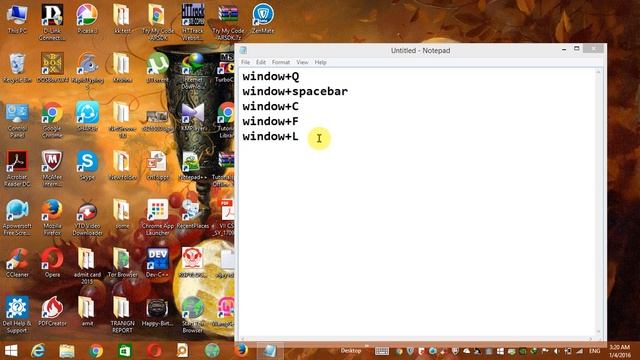Select the Google Chrome desktop shortcut
640x360 pixels.
pyautogui.click(x=52, y=120)
